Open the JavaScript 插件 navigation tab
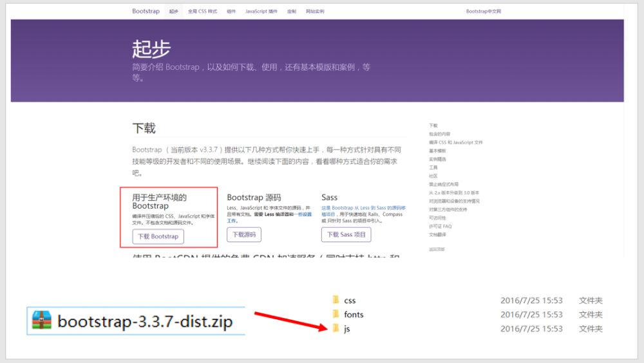The width and height of the screenshot is (644, 363). (261, 12)
